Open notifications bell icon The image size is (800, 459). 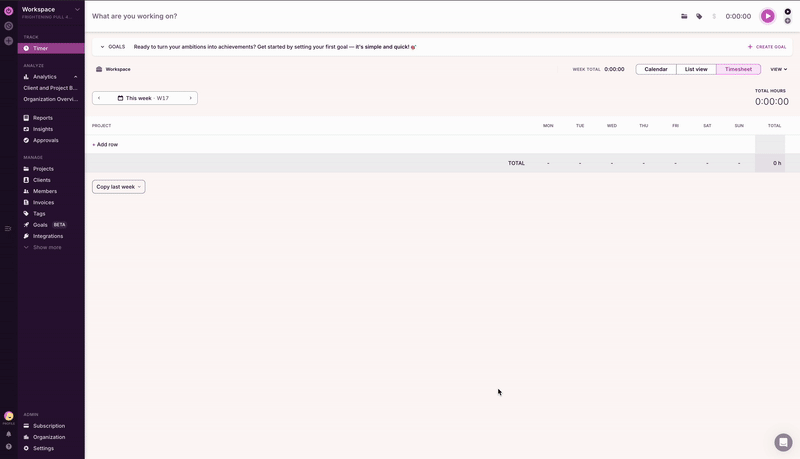coord(9,434)
